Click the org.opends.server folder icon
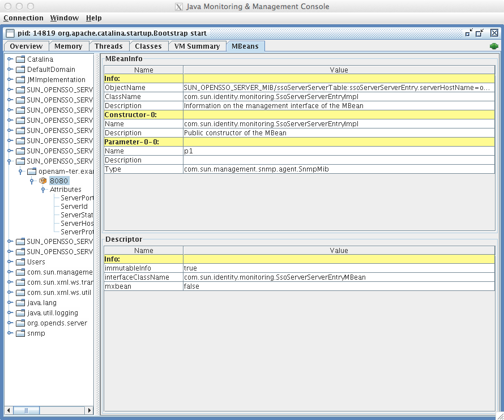Viewport: 504px width, 420px height. [x=19, y=323]
